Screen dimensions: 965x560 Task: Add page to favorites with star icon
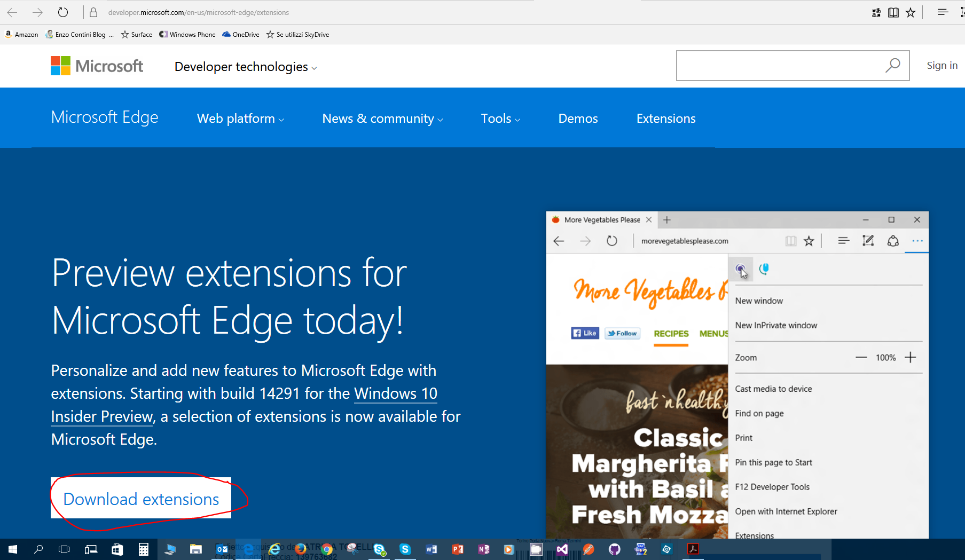pos(911,12)
